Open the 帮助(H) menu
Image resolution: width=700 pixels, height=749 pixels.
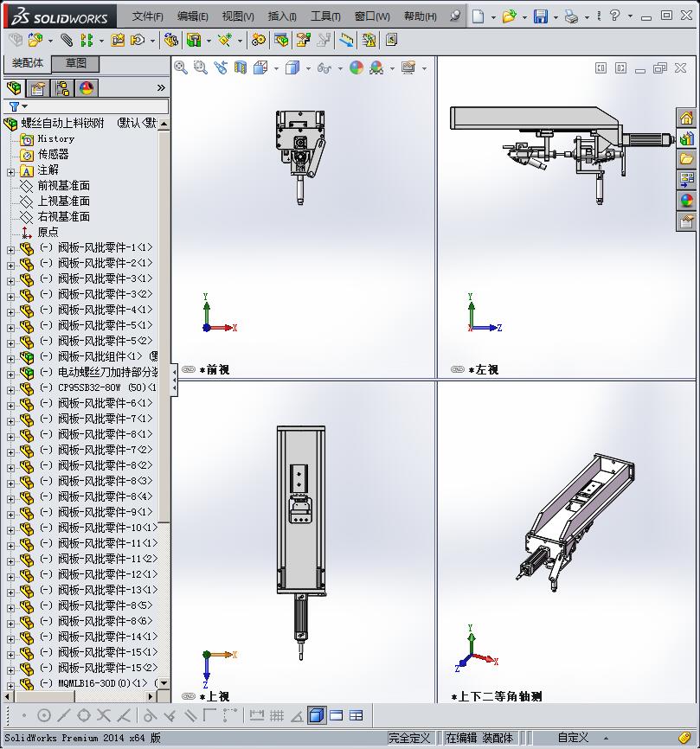click(420, 16)
